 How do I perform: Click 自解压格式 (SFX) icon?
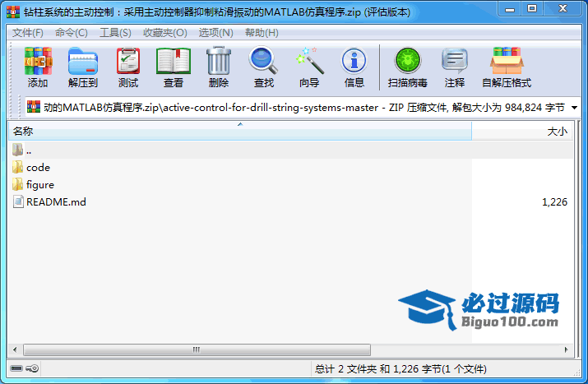click(507, 60)
